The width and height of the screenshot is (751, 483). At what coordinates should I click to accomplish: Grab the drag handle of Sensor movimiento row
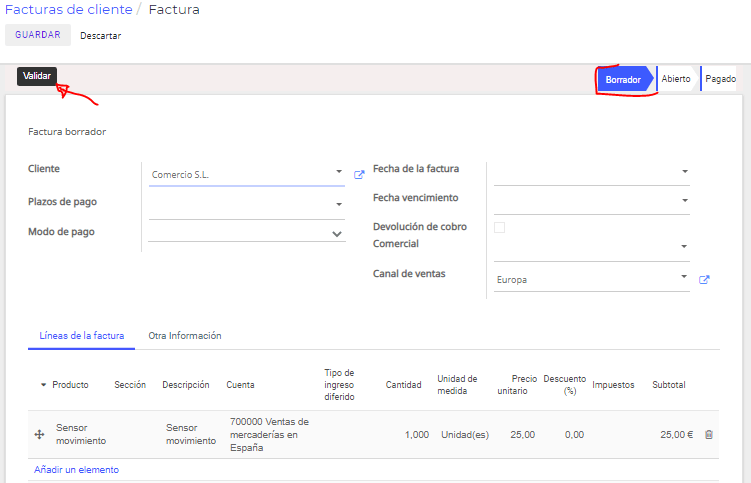click(x=39, y=435)
